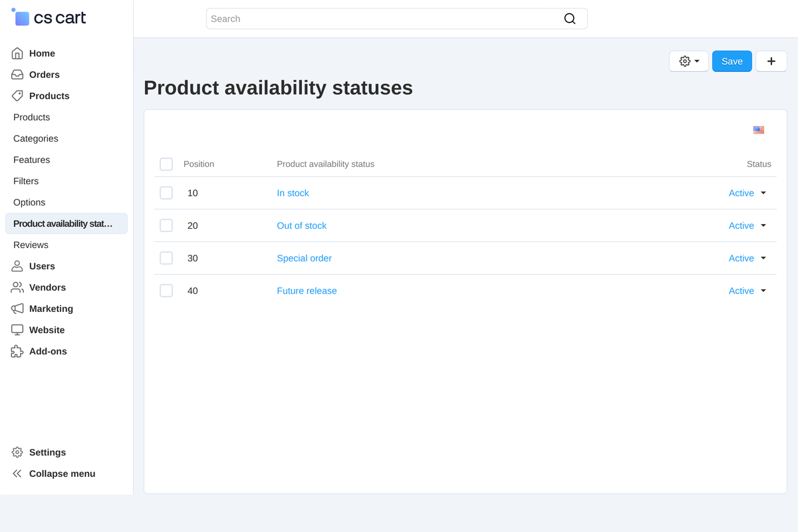Check the Future release row checkbox

point(166,291)
